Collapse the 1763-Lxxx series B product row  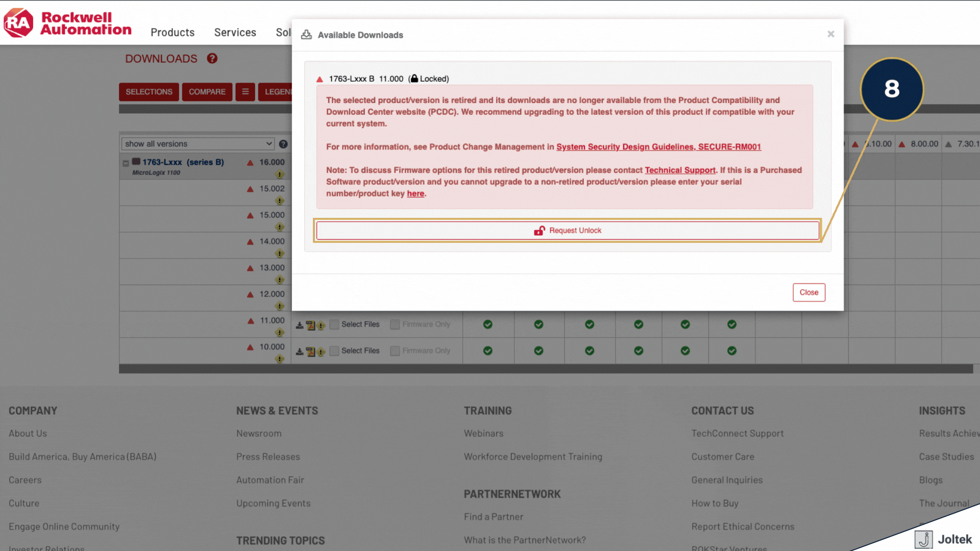[126, 162]
